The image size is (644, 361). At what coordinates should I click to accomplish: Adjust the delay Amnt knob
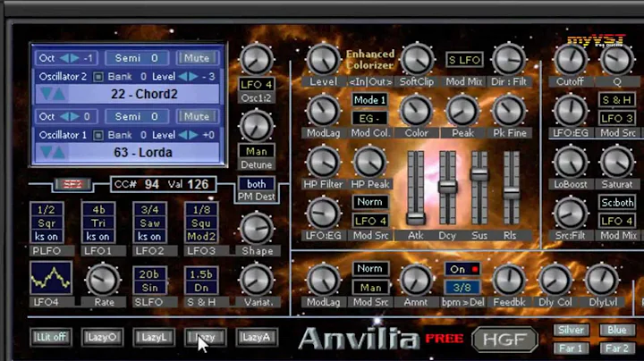(416, 281)
